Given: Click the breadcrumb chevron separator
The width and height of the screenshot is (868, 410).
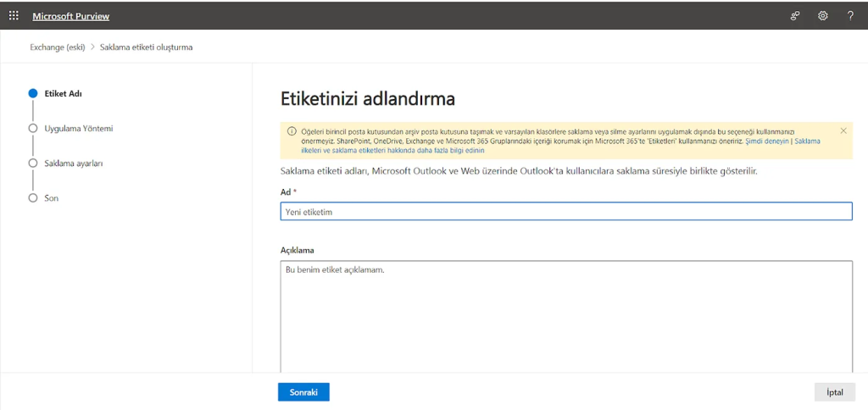Looking at the screenshot, I should [92, 47].
